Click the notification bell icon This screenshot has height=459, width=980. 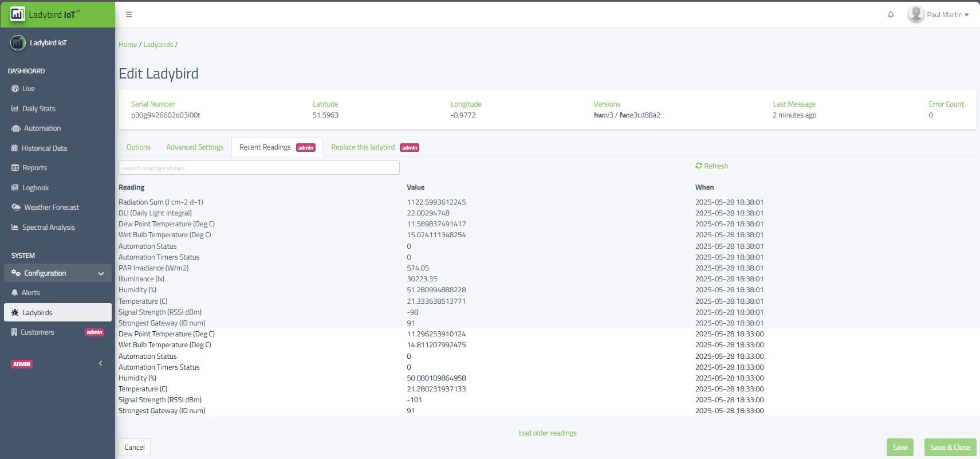coord(891,14)
